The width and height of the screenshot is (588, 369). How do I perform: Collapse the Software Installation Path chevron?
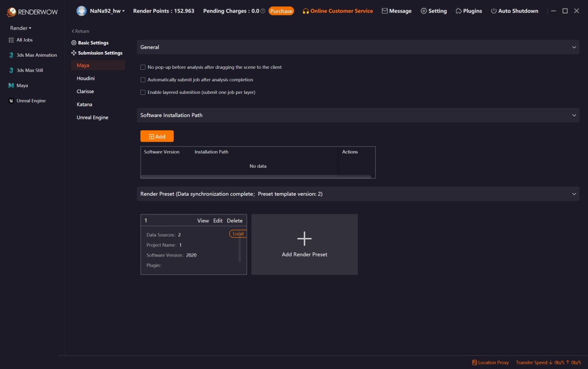pos(574,115)
